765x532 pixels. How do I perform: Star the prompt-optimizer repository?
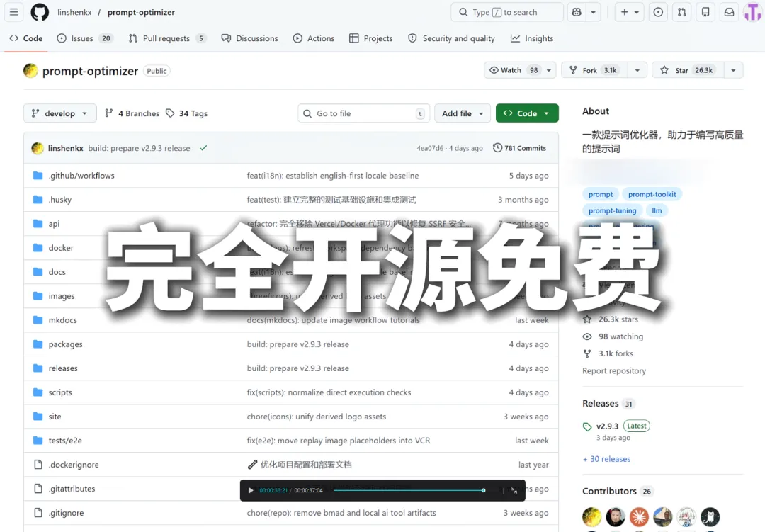click(x=684, y=70)
